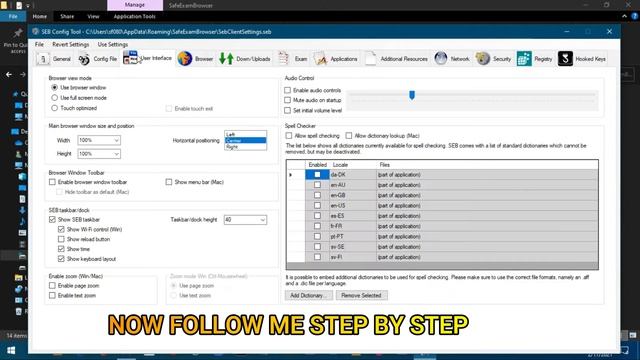Open the Hooked Keys tab icon
The width and height of the screenshot is (640, 360).
coord(565,58)
